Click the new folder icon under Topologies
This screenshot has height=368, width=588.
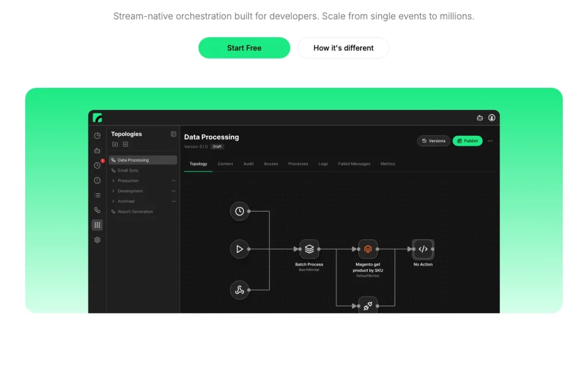click(x=115, y=144)
